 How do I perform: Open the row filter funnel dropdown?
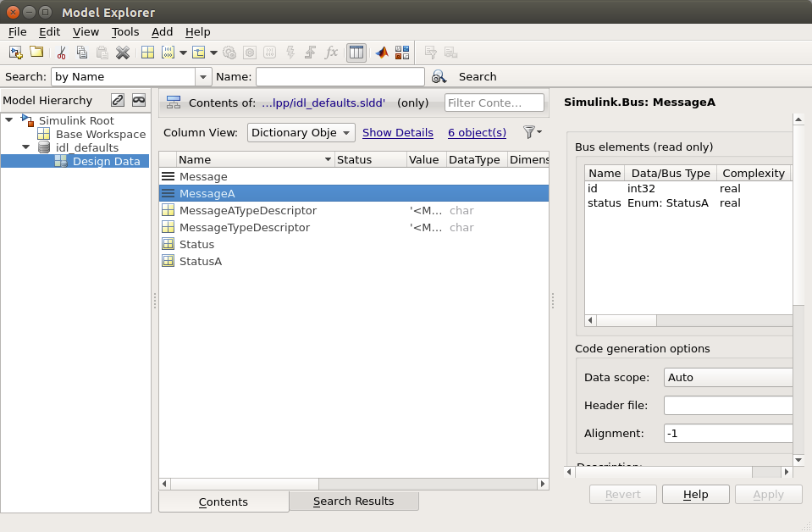click(533, 132)
